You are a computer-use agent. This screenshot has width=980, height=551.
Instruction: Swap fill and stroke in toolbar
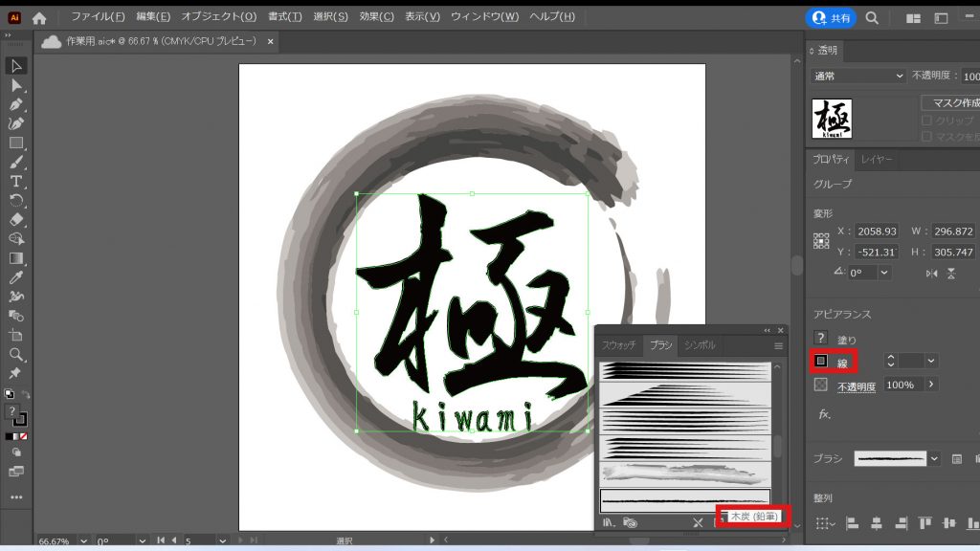[26, 395]
